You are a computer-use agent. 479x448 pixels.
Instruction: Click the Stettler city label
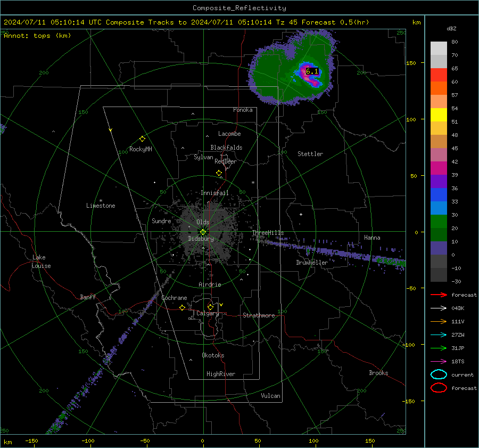pos(310,154)
